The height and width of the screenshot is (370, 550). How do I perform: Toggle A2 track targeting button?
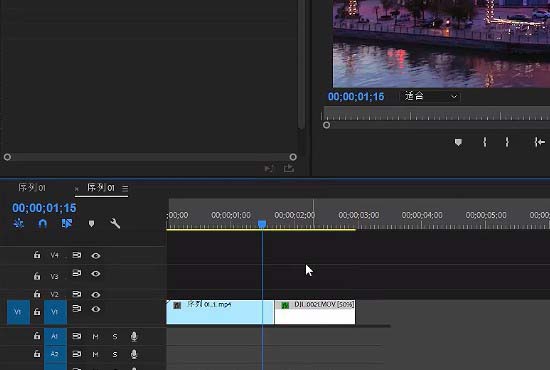(x=55, y=354)
